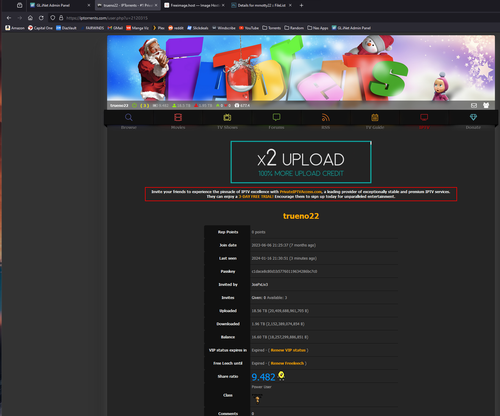Screen dimensions: 500x416
Task: Close the Freeimage.host tab
Action: [x=223, y=5]
